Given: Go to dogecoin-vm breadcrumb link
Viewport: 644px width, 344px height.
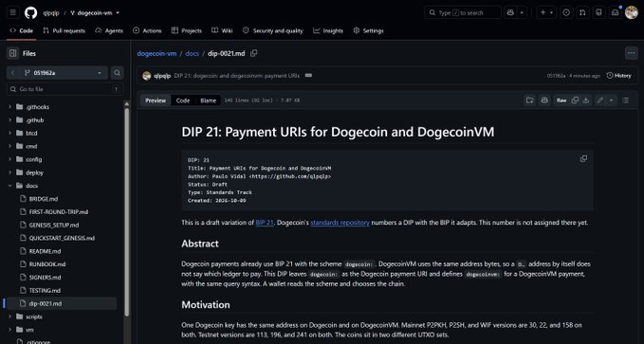Looking at the screenshot, I should (x=156, y=53).
